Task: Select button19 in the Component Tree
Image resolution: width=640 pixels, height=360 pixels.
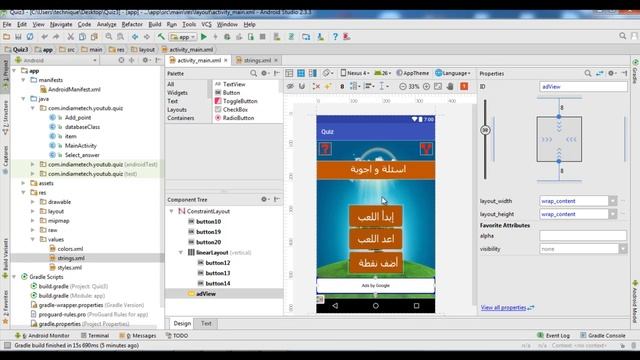Action: 208,231
